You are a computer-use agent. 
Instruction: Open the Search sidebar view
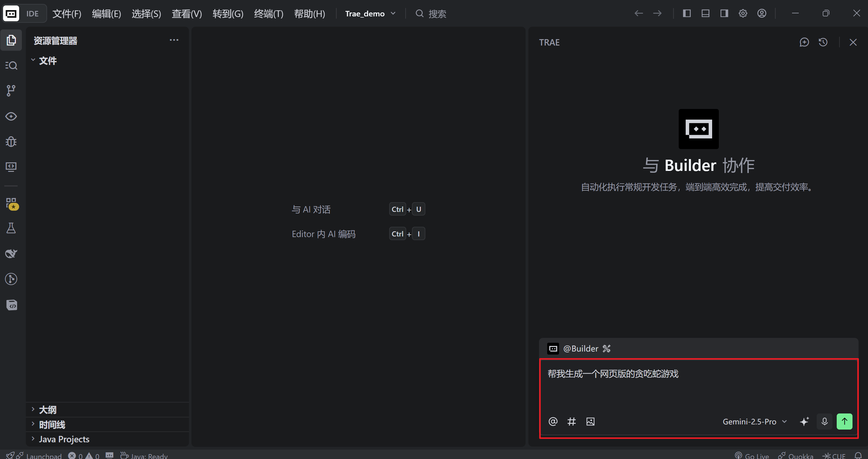[x=11, y=65]
